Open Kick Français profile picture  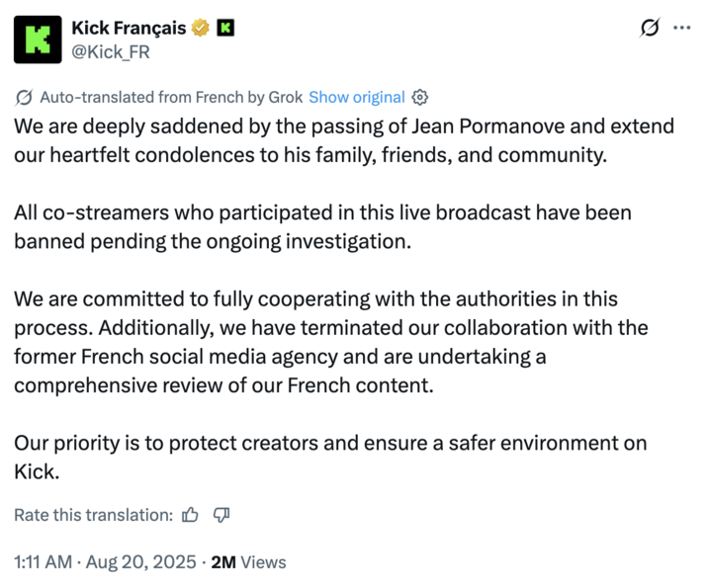coord(39,39)
